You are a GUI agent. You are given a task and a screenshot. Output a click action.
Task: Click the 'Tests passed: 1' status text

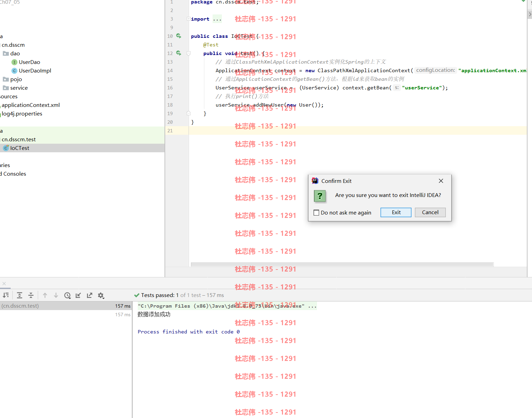tap(160, 295)
